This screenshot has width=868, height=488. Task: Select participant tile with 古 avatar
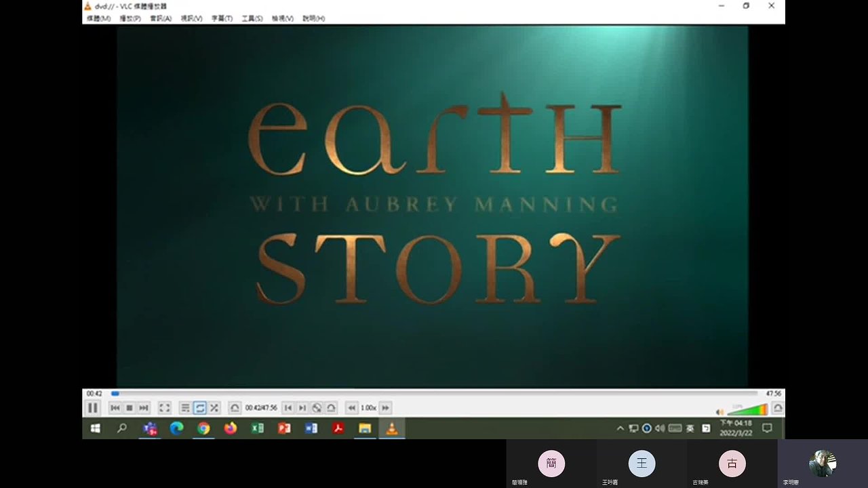[732, 464]
